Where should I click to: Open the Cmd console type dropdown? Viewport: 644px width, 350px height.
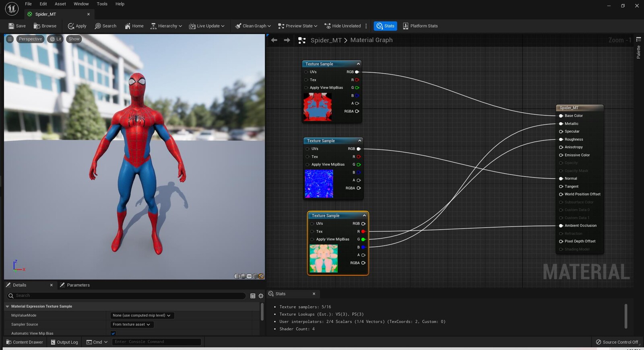[x=97, y=342]
